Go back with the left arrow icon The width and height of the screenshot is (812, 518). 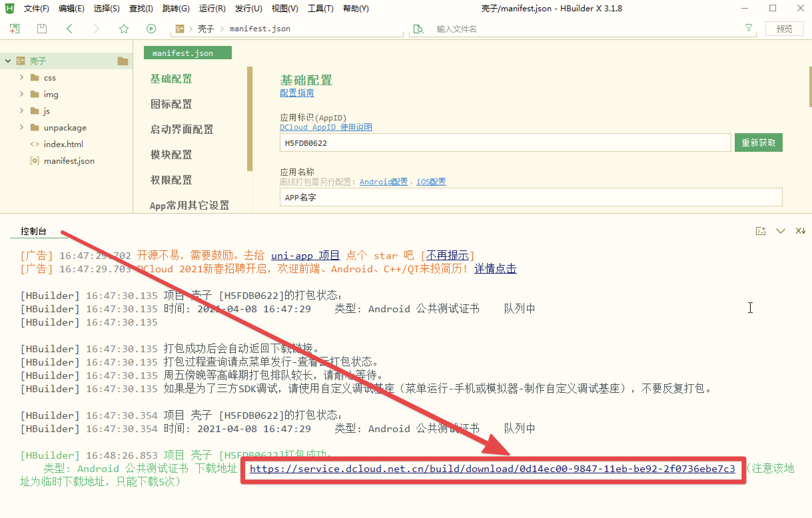click(x=70, y=29)
